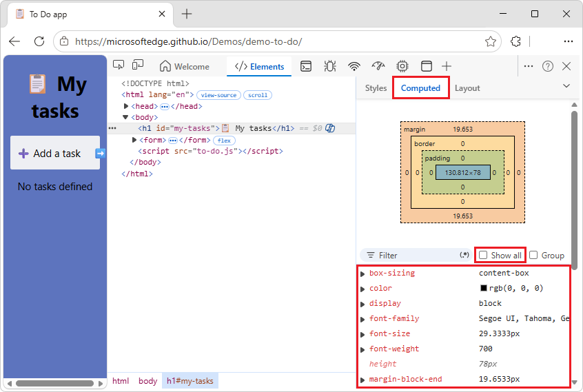This screenshot has height=392, width=583.
Task: Click the accessibility icon beside $0
Action: [x=330, y=128]
